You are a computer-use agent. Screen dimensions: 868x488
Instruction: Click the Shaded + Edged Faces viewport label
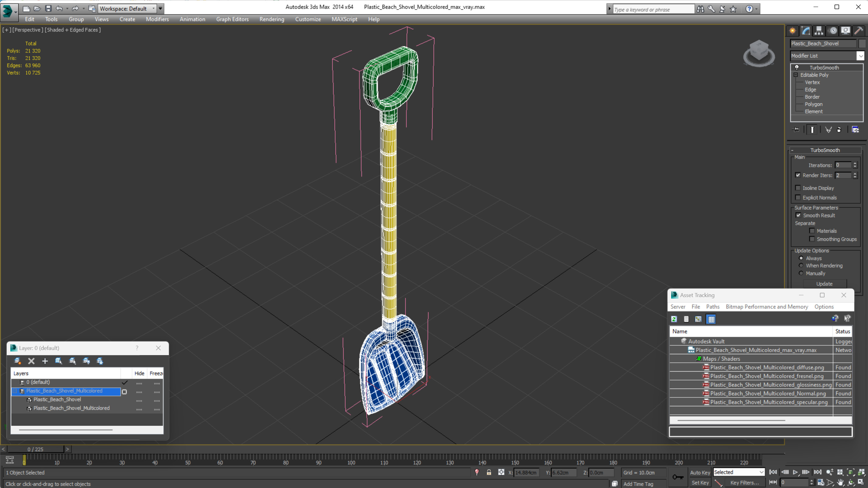click(x=72, y=29)
